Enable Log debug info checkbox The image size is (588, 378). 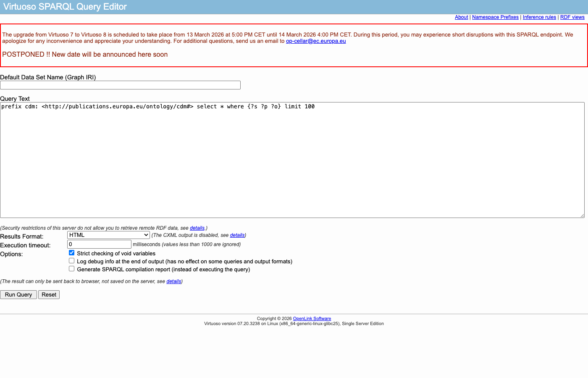click(71, 261)
